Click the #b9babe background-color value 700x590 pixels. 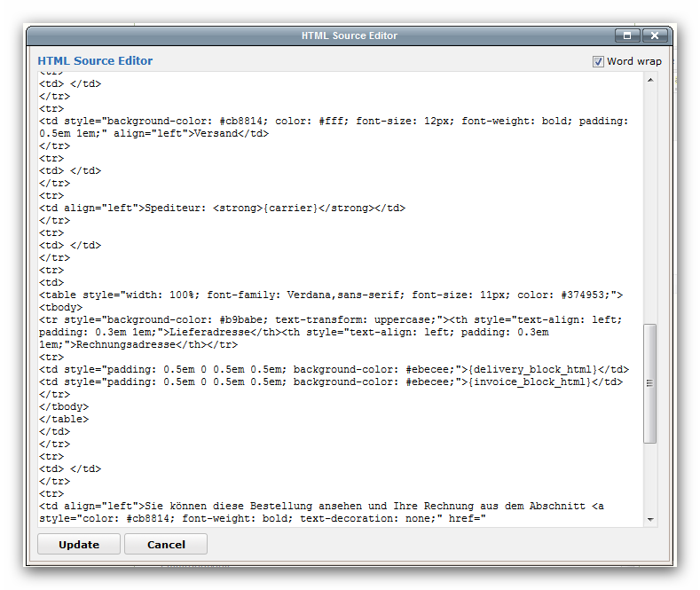click(x=243, y=320)
